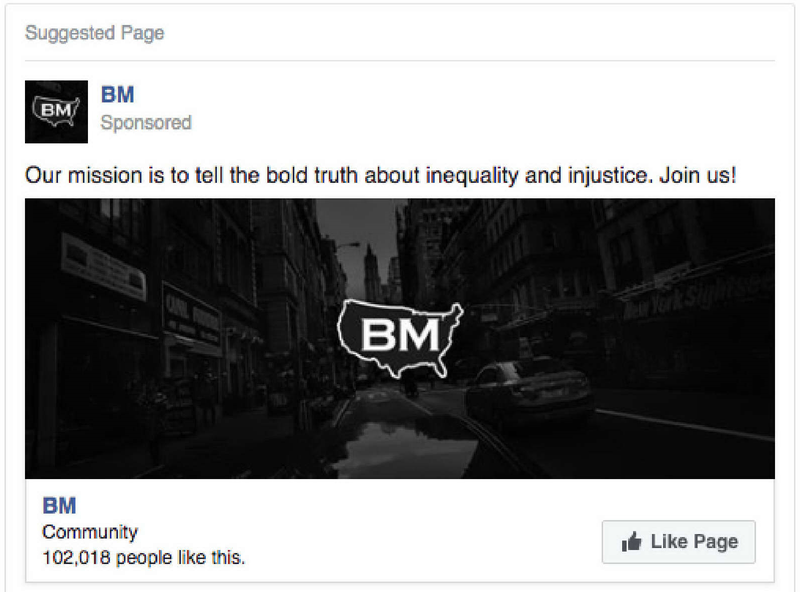Click the 102,018 people like this count
800x592 pixels.
pyautogui.click(x=143, y=557)
